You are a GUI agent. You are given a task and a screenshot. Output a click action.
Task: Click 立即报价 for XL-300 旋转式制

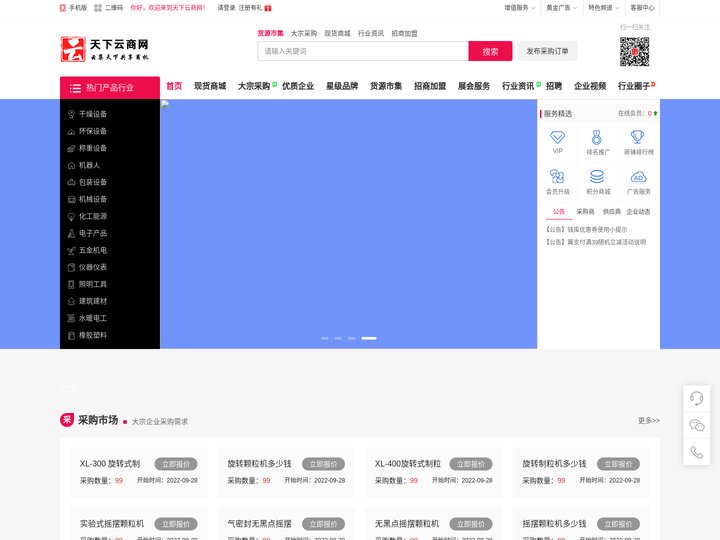coord(176,464)
